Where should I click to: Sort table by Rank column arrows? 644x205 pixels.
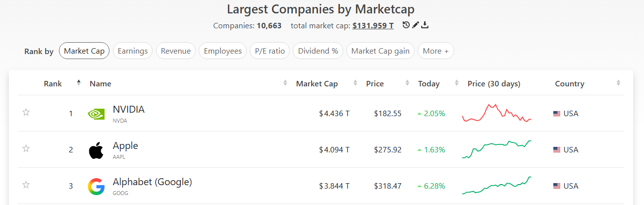click(78, 83)
